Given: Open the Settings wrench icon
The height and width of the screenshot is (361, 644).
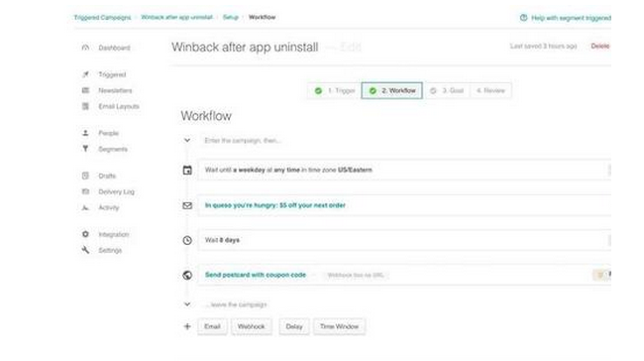Looking at the screenshot, I should pos(85,250).
